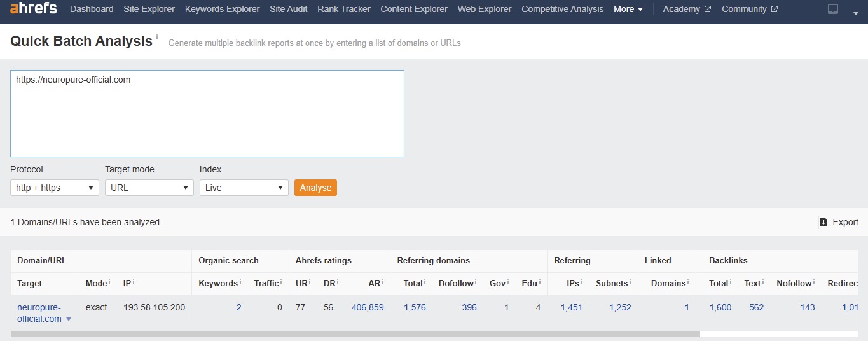Click the horizontal table scrollbar
The height and width of the screenshot is (341, 868).
click(355, 334)
